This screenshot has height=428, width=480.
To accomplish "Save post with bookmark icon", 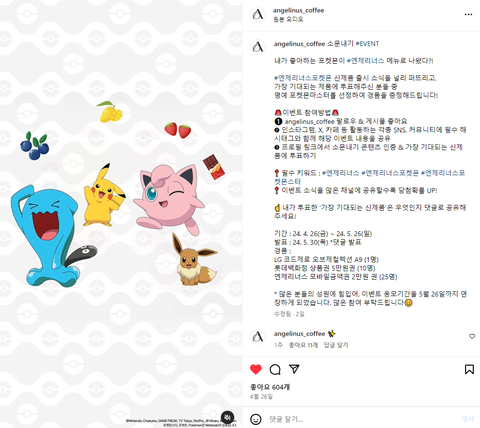I will tap(469, 369).
